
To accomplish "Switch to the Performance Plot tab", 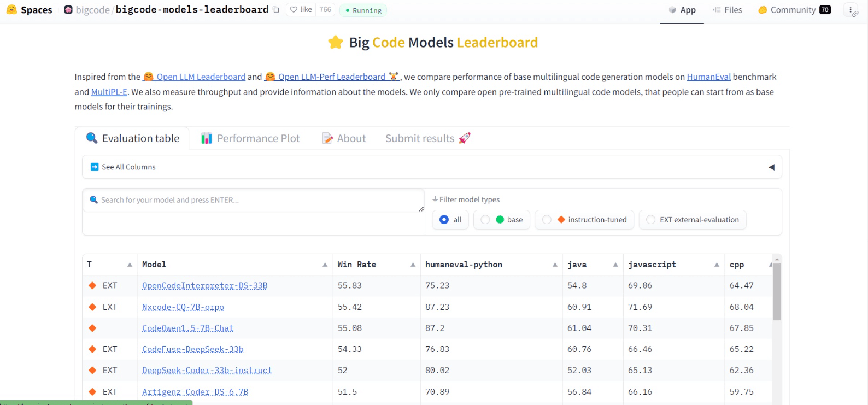I will click(250, 138).
